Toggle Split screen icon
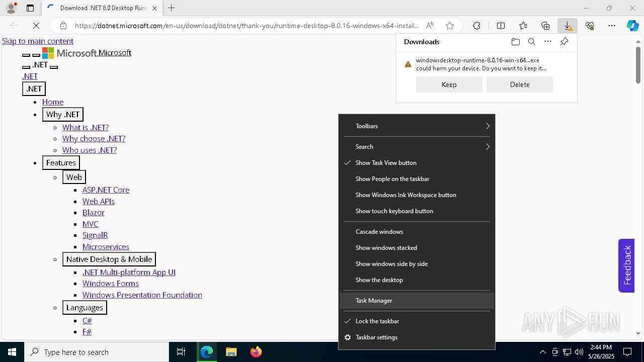644x362 pixels. tap(501, 26)
